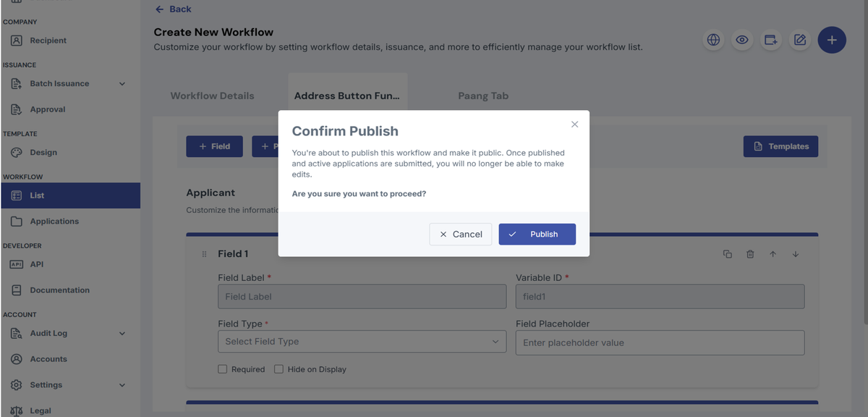
Task: Expand the Batch Issuance chevron
Action: [x=122, y=83]
